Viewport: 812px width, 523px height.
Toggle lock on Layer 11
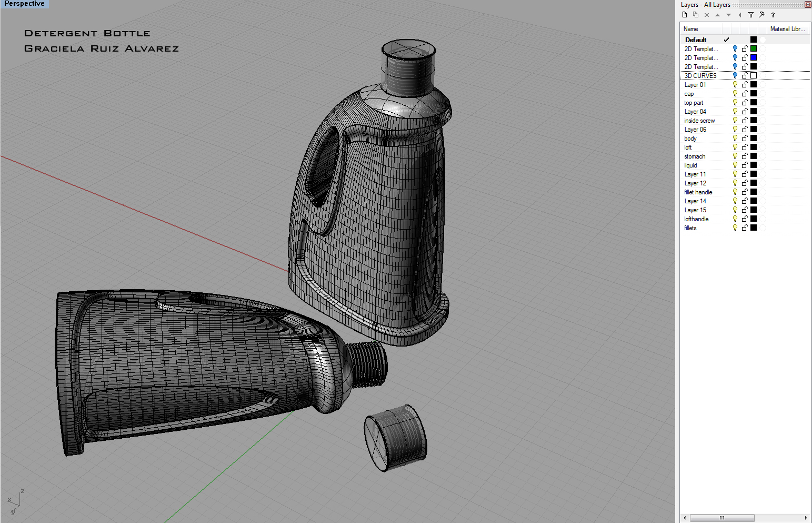(745, 174)
